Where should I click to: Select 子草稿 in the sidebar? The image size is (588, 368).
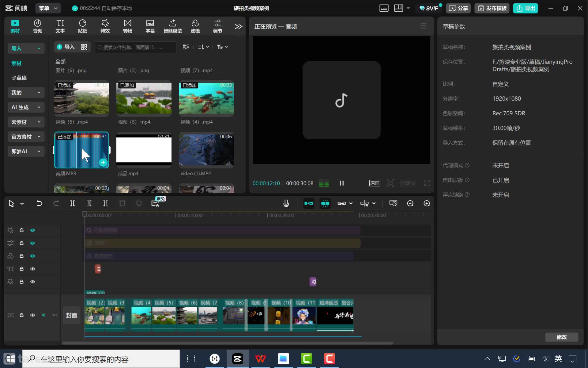(19, 78)
